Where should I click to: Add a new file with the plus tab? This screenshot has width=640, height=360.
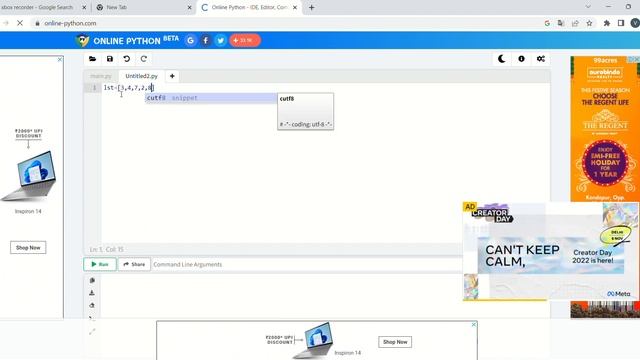click(x=172, y=76)
